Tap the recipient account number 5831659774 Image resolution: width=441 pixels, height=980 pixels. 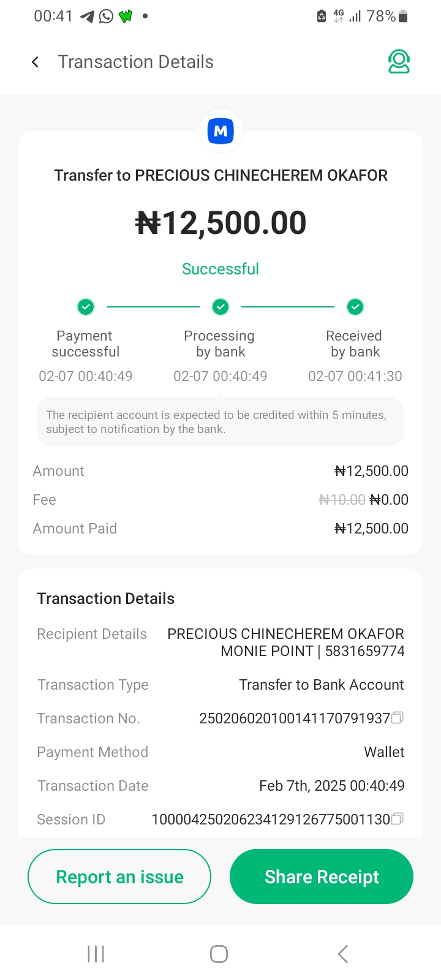click(364, 651)
